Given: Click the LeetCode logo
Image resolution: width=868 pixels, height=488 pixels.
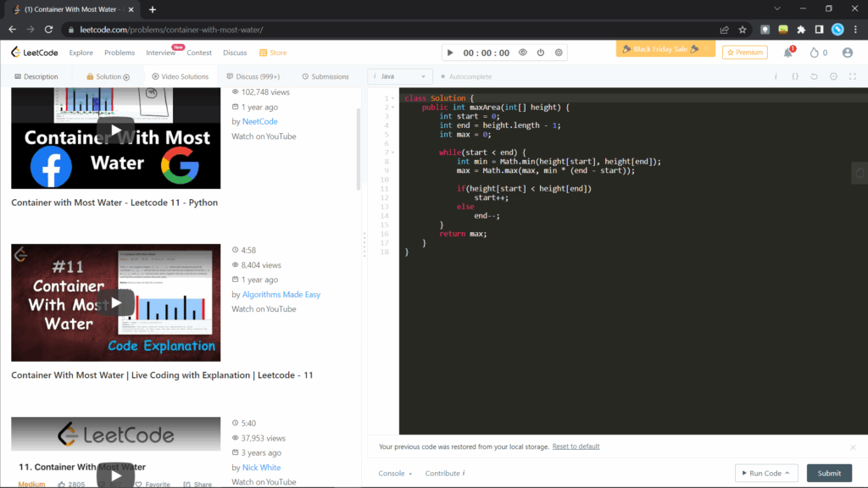Looking at the screenshot, I should pyautogui.click(x=34, y=53).
